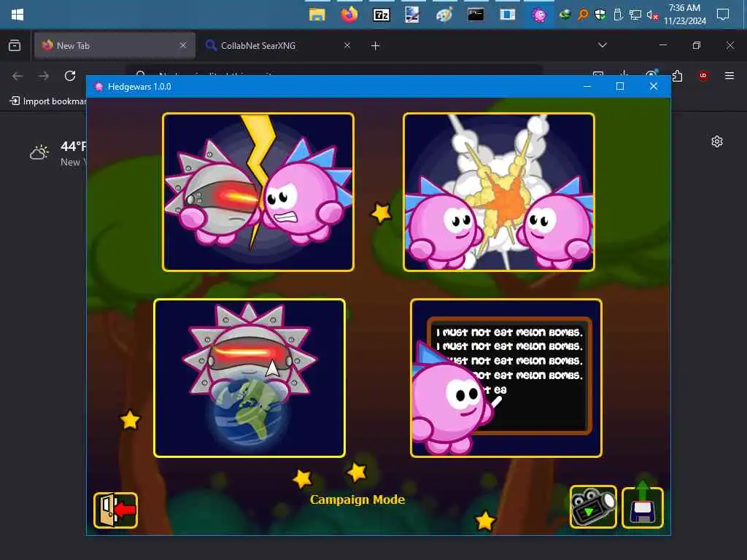Open the taskbar notification center icon
Screen dimensions: 747x560
pos(723,15)
